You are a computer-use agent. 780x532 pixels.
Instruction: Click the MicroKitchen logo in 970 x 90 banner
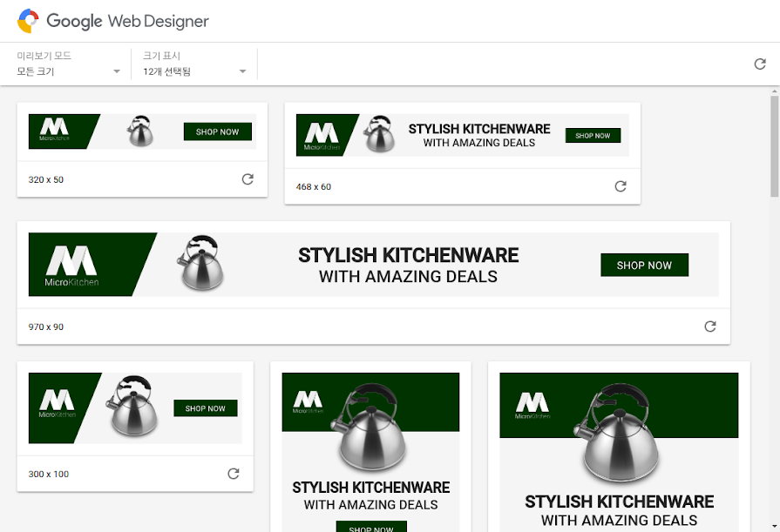point(71,266)
